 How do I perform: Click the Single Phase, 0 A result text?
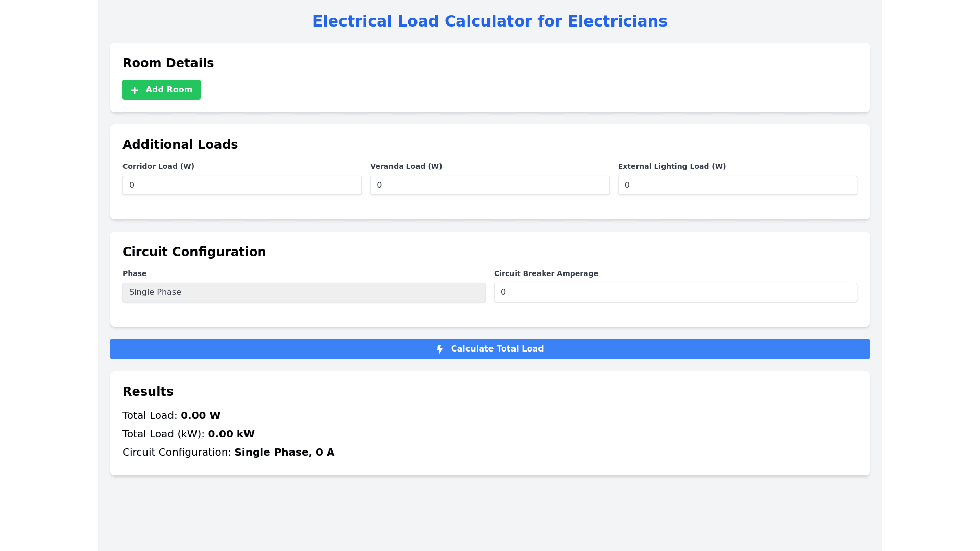[x=284, y=453]
